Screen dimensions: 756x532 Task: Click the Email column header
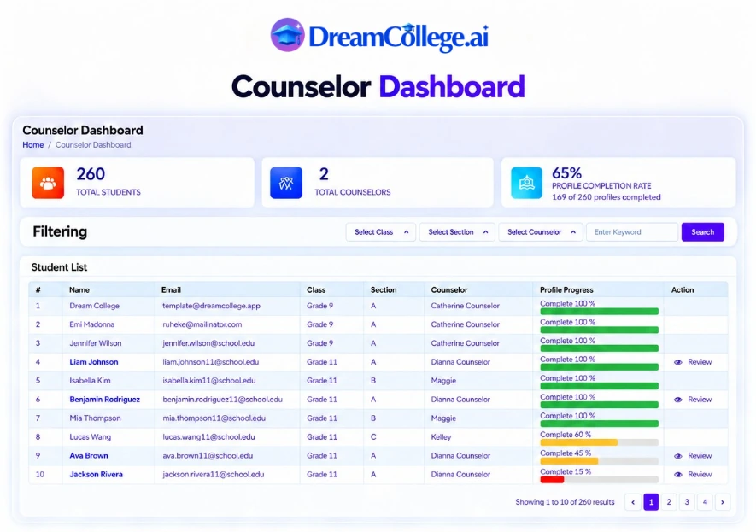(x=171, y=290)
